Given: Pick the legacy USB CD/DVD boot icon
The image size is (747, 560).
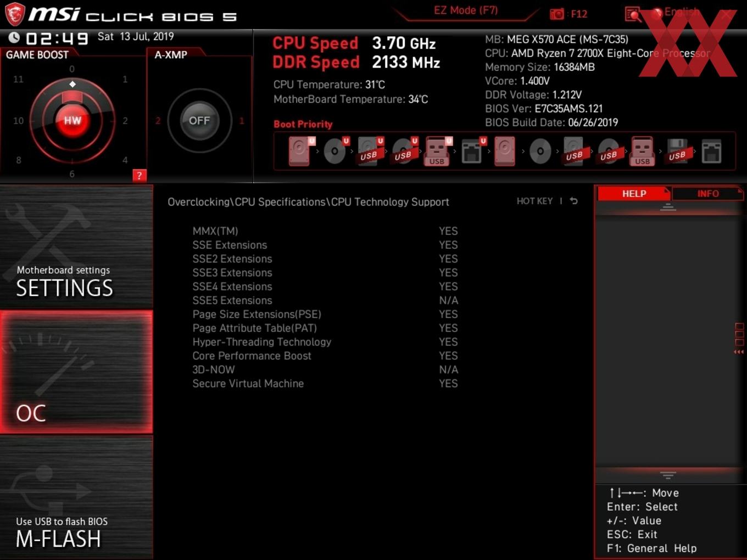Looking at the screenshot, I should pyautogui.click(x=609, y=151).
